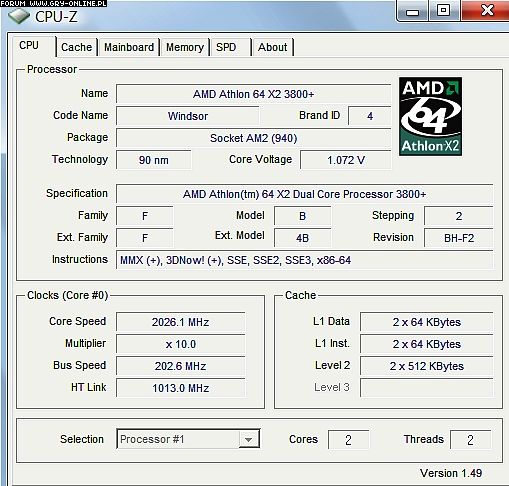Click the HT Link value 1013.0 MHz
This screenshot has height=486, width=509.
click(180, 388)
